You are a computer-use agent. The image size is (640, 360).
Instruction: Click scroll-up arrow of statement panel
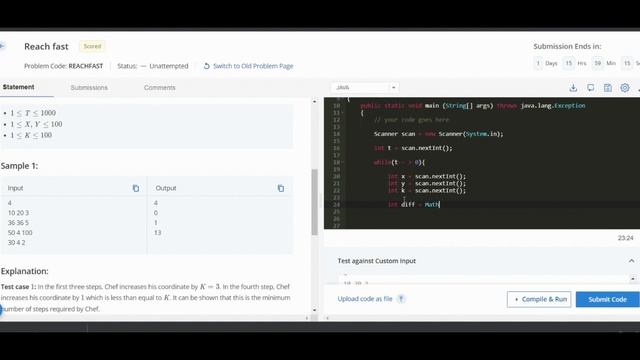pyautogui.click(x=314, y=101)
